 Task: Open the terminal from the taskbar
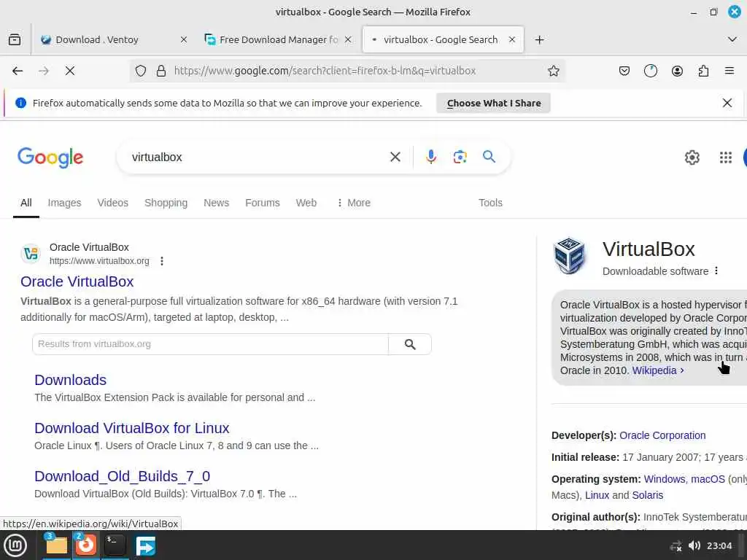115,545
